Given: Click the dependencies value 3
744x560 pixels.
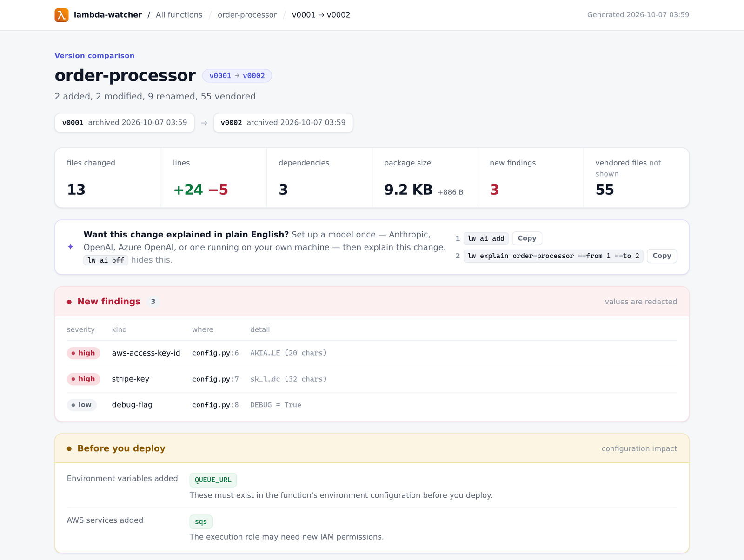Looking at the screenshot, I should point(283,190).
